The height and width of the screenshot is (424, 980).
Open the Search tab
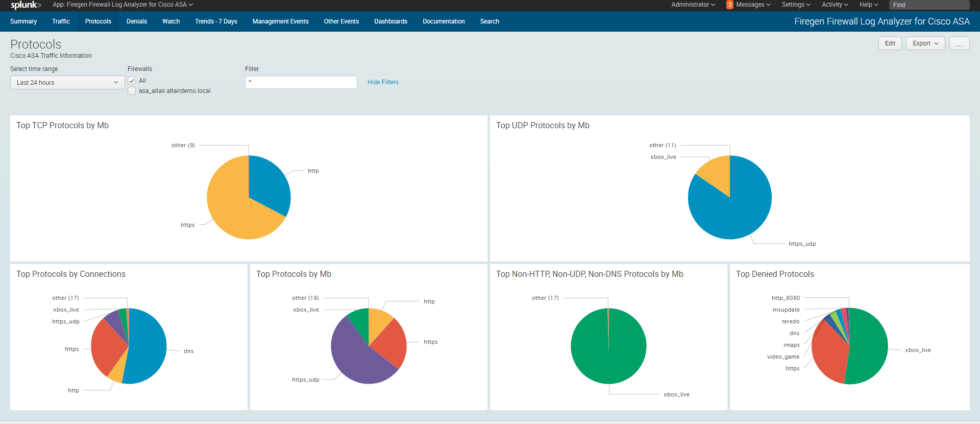pyautogui.click(x=489, y=21)
